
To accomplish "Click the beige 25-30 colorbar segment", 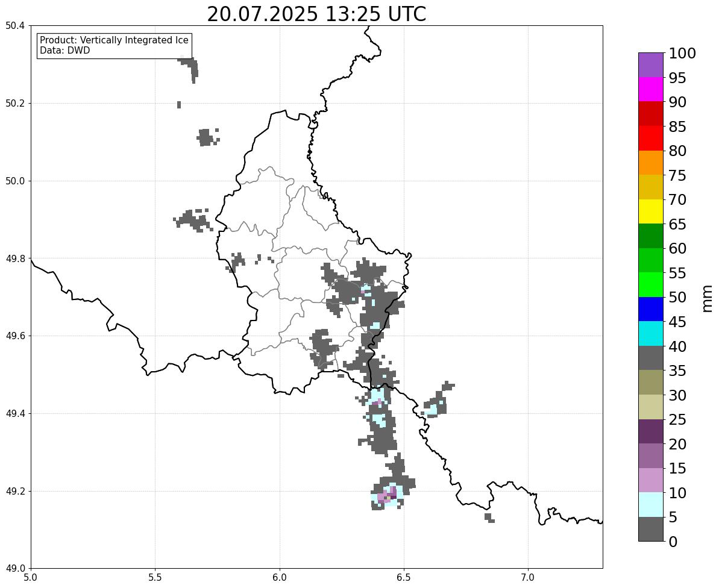I will [x=651, y=407].
